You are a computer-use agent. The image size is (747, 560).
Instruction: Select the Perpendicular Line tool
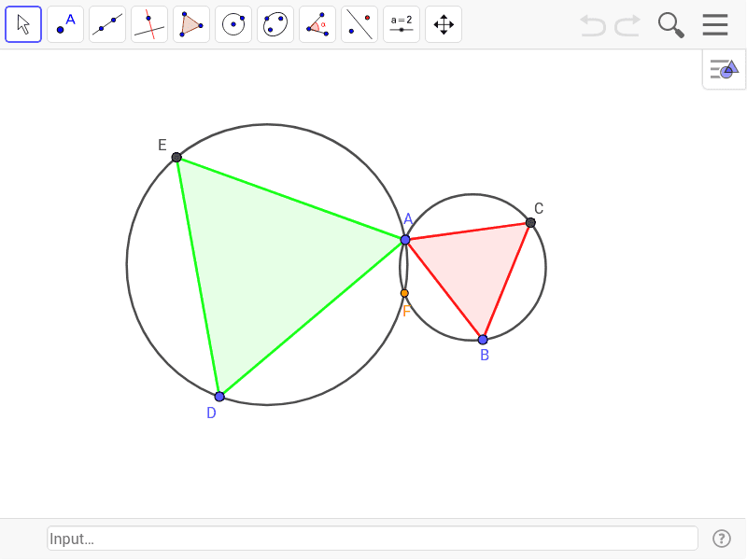(149, 24)
